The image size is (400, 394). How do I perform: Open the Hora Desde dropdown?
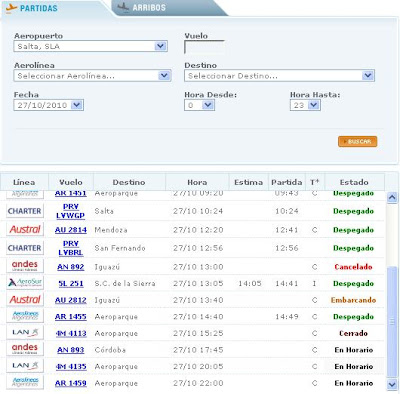[199, 105]
